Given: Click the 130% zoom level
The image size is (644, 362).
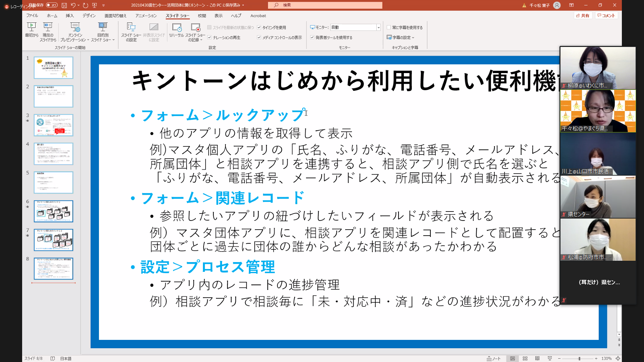Looking at the screenshot, I should pos(606,358).
